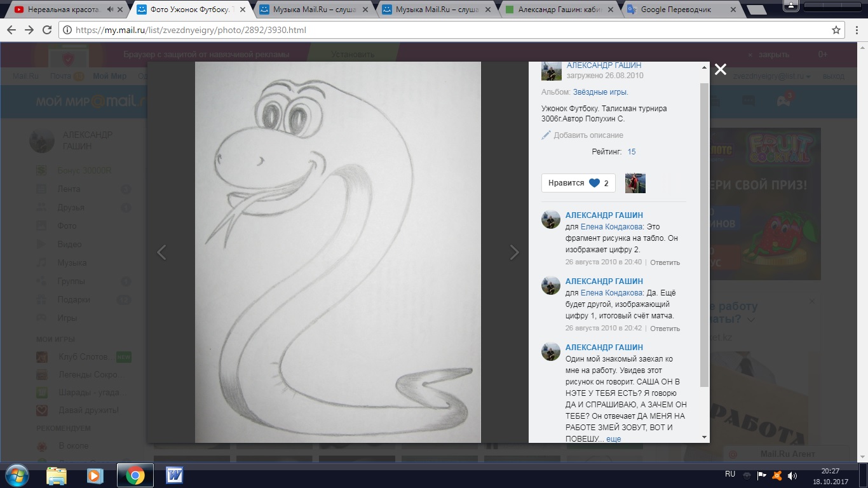This screenshot has height=488, width=868.
Task: Open Музыка in the left sidebar
Action: [72, 263]
